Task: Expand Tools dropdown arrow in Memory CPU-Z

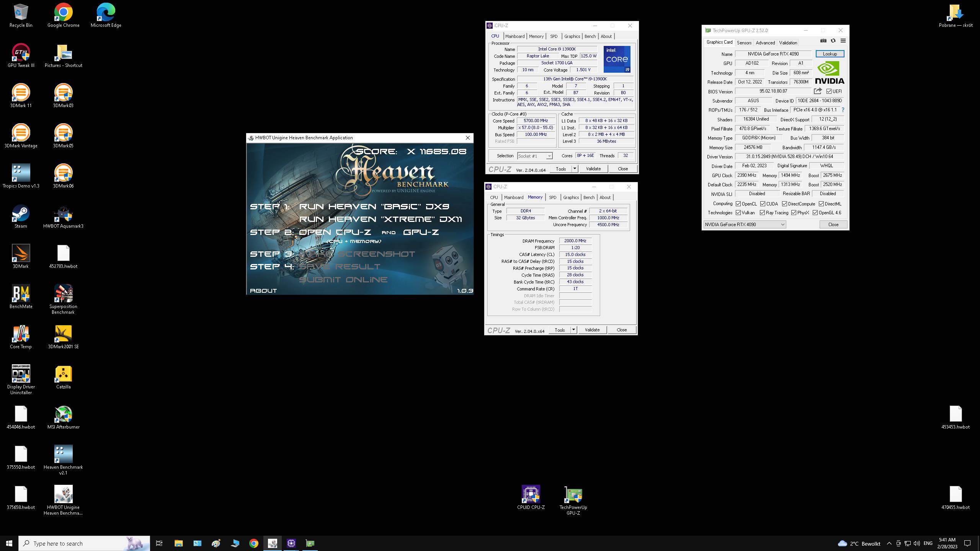Action: click(573, 330)
